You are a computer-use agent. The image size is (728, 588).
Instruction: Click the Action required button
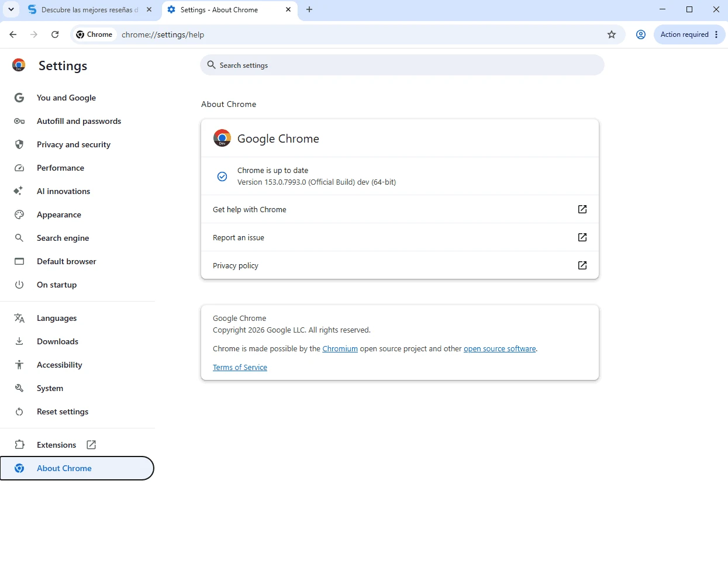click(x=684, y=34)
